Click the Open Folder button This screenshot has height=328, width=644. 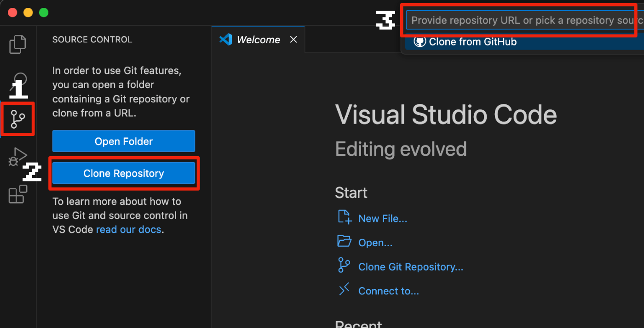coord(124,141)
